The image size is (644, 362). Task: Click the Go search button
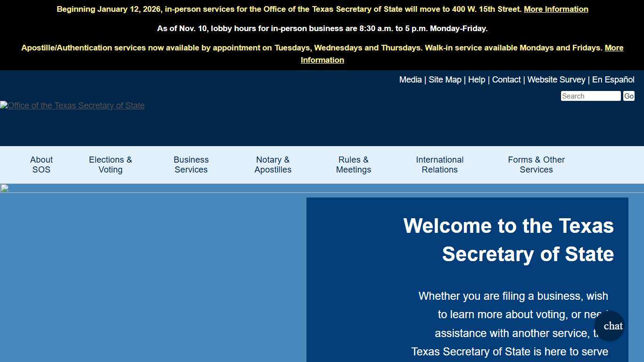pos(629,96)
